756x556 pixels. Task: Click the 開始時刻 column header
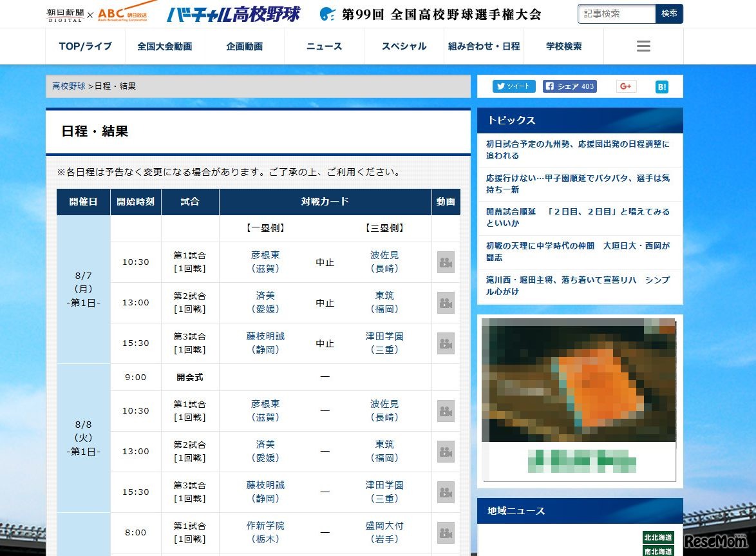135,202
